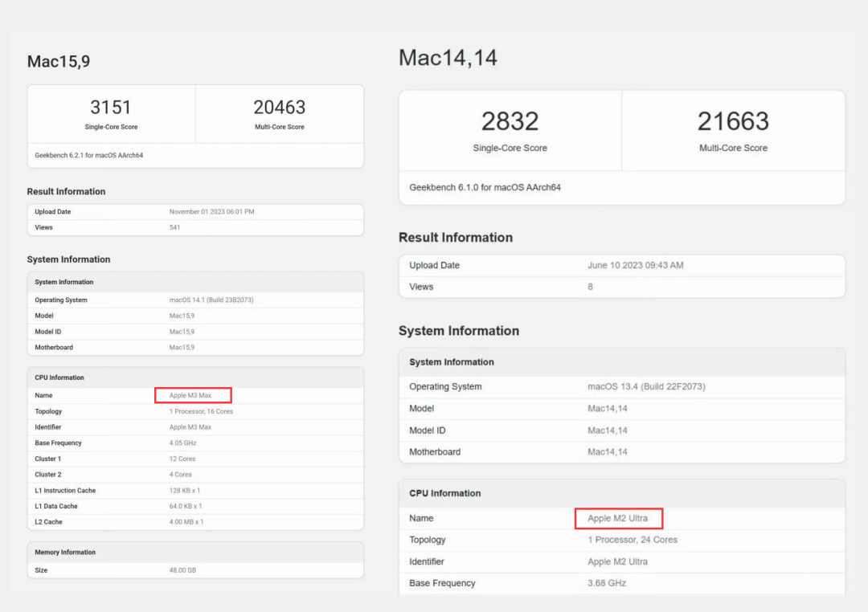Click the 3.68 GHz base frequency value
This screenshot has width=868, height=612.
(x=607, y=583)
